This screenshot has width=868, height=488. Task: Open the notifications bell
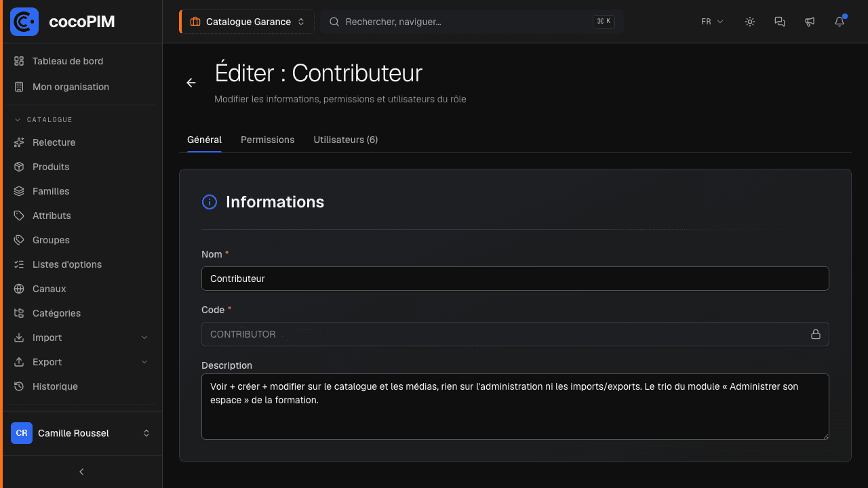click(840, 22)
